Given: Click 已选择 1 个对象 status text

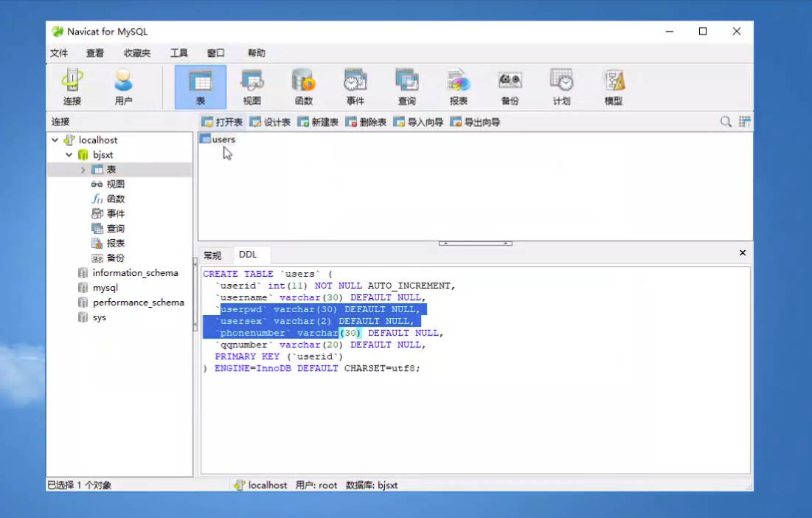Looking at the screenshot, I should point(79,486).
